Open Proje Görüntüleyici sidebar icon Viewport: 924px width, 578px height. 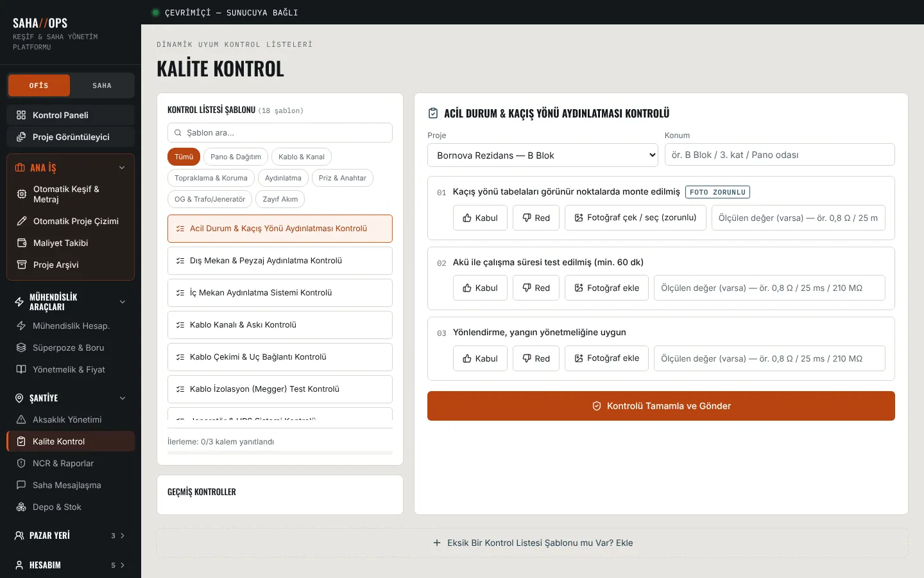point(21,137)
